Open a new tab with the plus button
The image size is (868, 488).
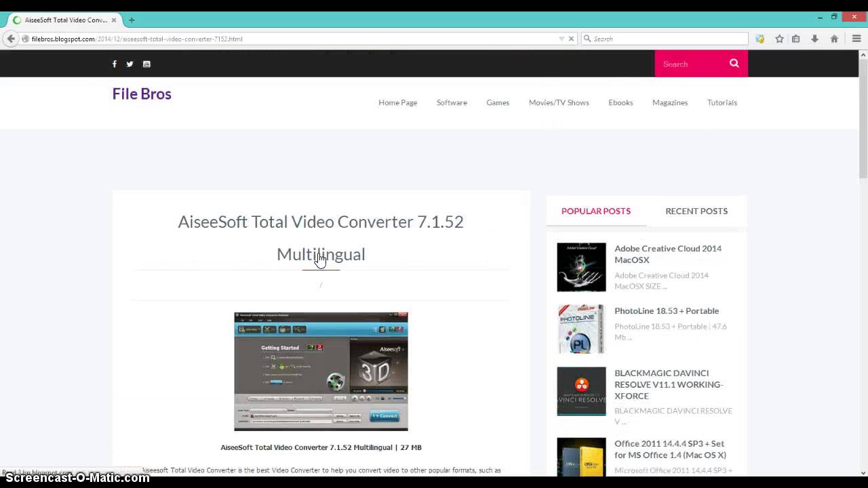point(132,20)
